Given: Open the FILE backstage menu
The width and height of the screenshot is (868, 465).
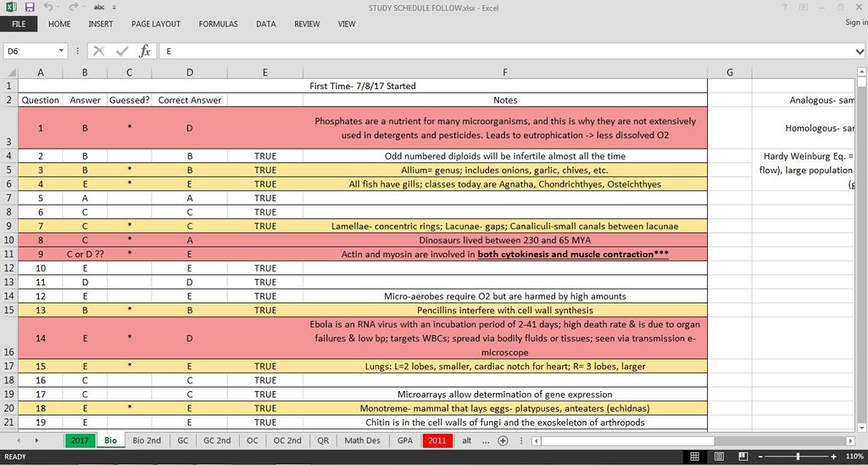Looking at the screenshot, I should [x=19, y=24].
